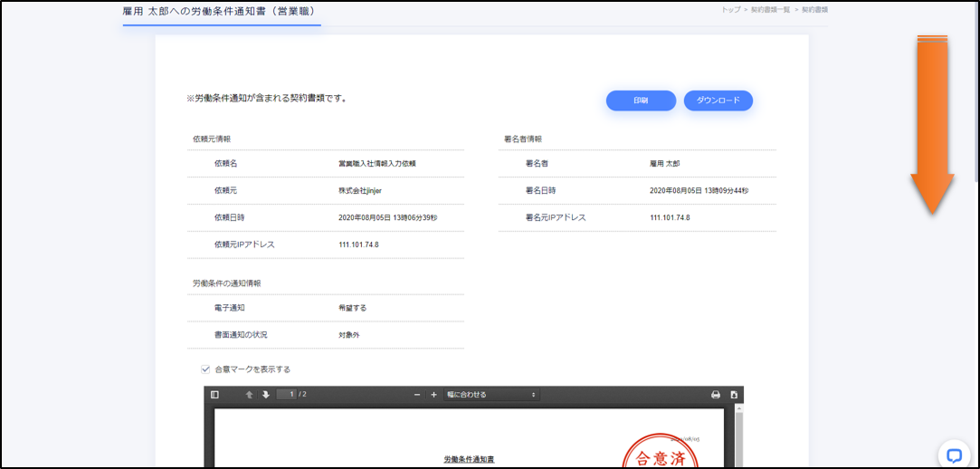
Task: Click the 署名者 value 雇用 太郎
Action: click(x=664, y=163)
